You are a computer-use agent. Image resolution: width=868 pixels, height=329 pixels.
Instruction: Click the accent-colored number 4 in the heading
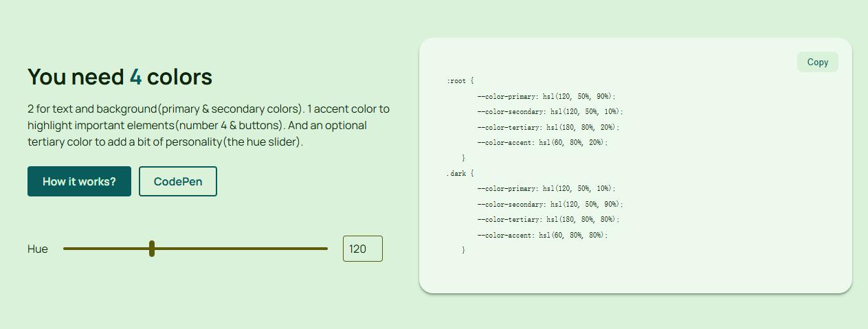[135, 77]
